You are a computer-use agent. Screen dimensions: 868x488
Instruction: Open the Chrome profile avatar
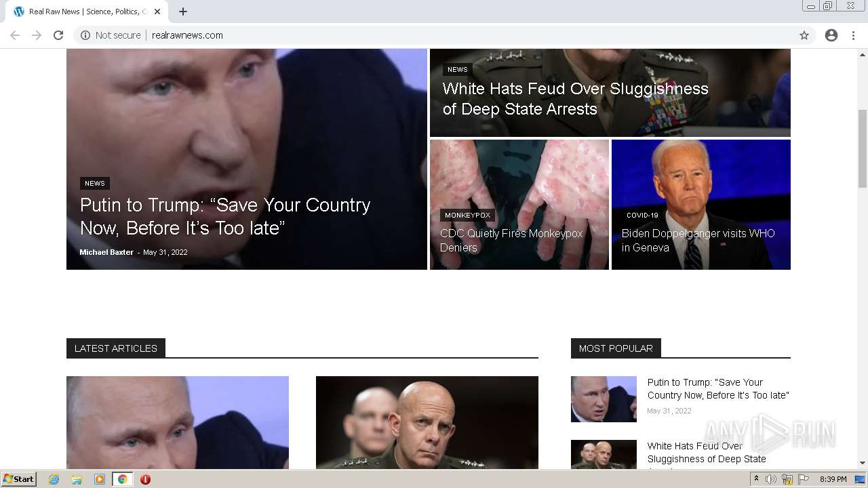click(x=831, y=35)
